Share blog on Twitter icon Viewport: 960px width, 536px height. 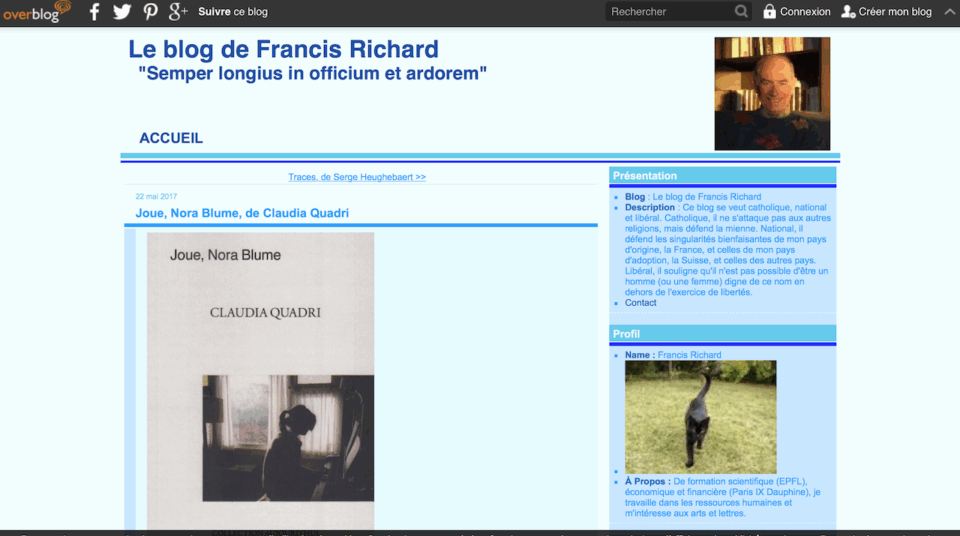pyautogui.click(x=122, y=12)
